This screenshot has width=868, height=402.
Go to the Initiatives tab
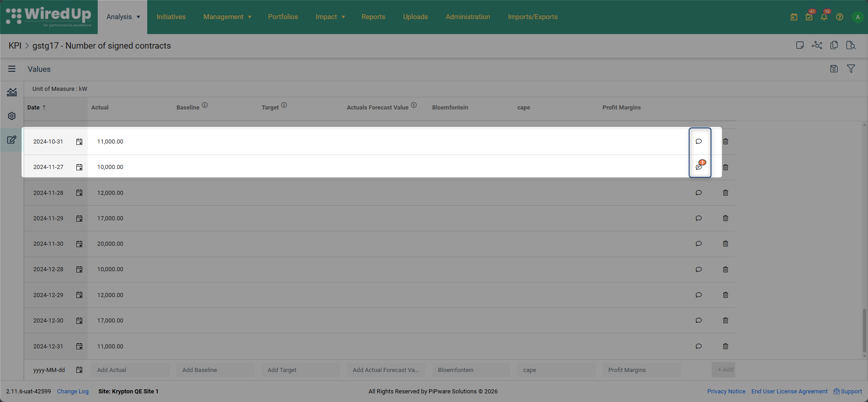tap(171, 17)
